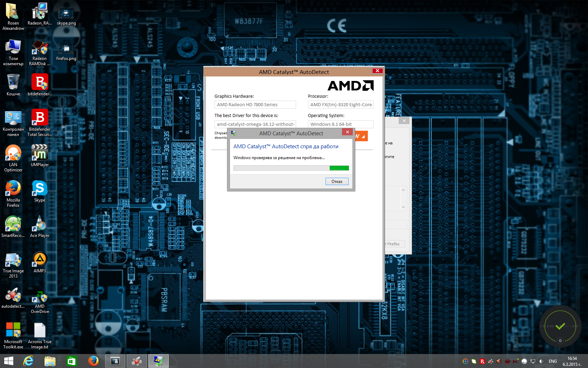This screenshot has height=368, width=588.
Task: Select the bitdefender... installer icon
Action: tap(40, 84)
